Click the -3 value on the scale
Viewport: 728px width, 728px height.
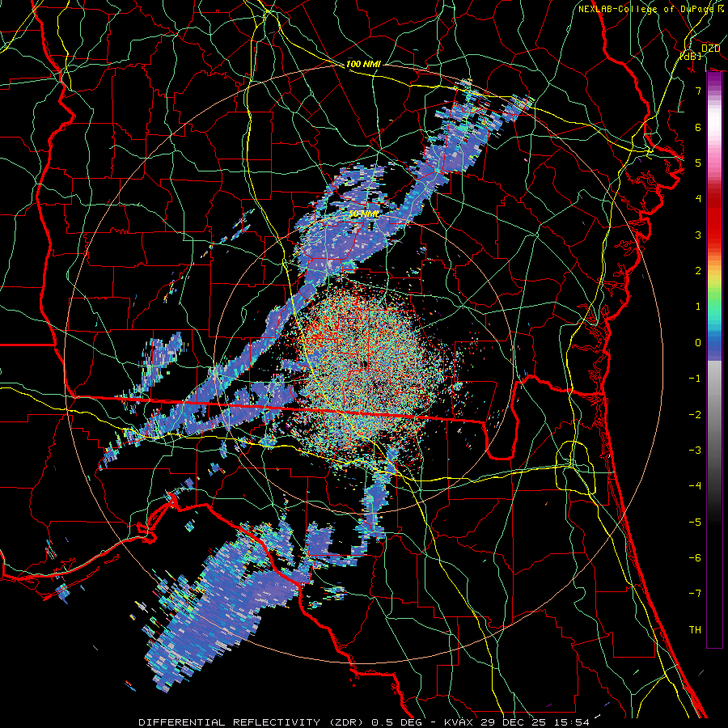point(695,451)
